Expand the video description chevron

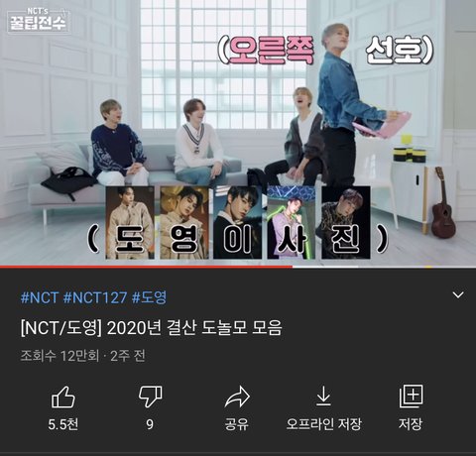coord(458,294)
